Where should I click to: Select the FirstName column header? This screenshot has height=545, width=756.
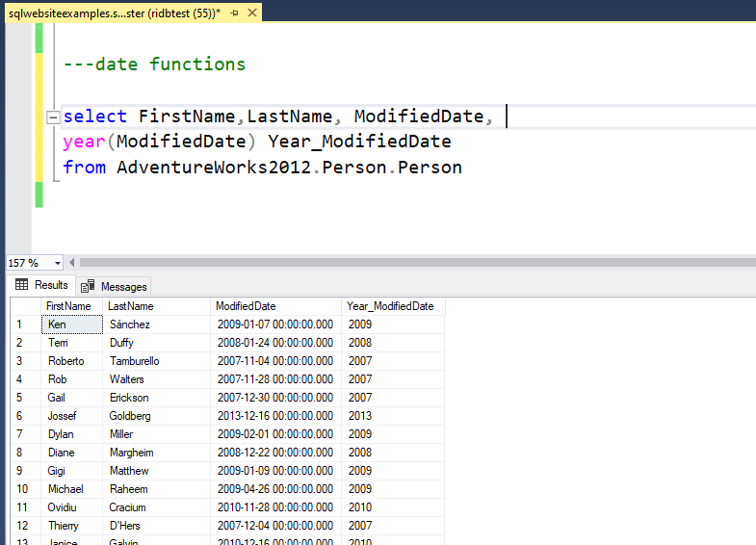point(71,306)
